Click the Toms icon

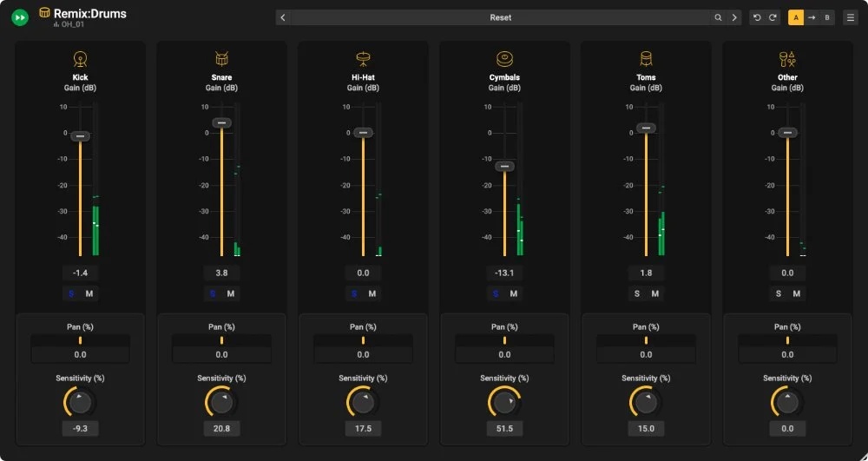[x=646, y=59]
